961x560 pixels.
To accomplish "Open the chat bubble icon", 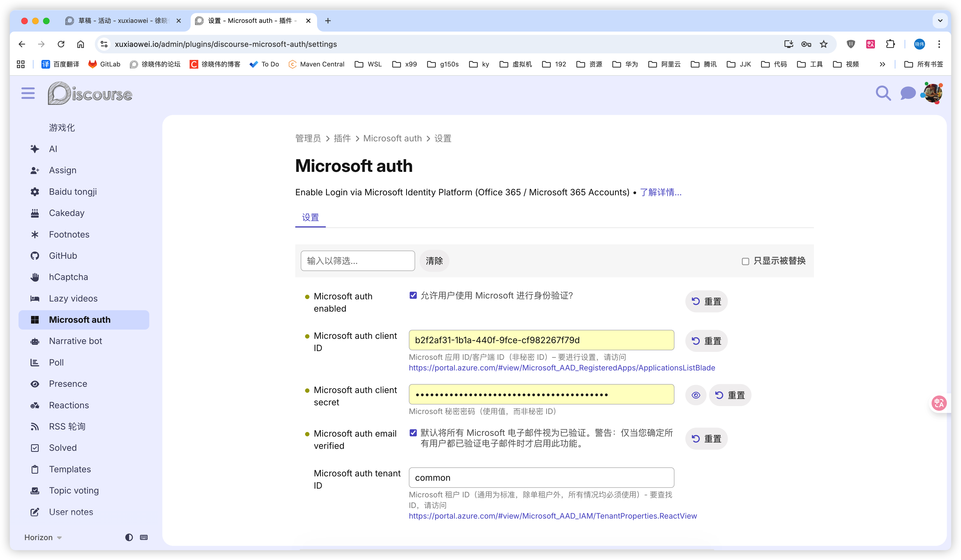I will coord(908,93).
